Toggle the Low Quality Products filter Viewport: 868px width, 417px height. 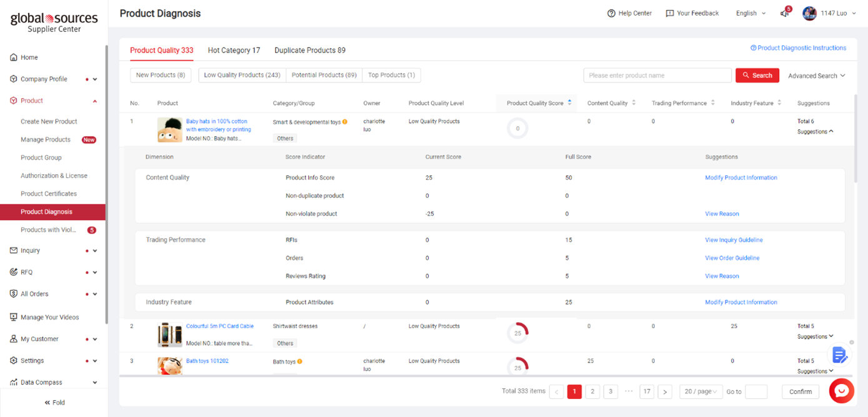242,76
